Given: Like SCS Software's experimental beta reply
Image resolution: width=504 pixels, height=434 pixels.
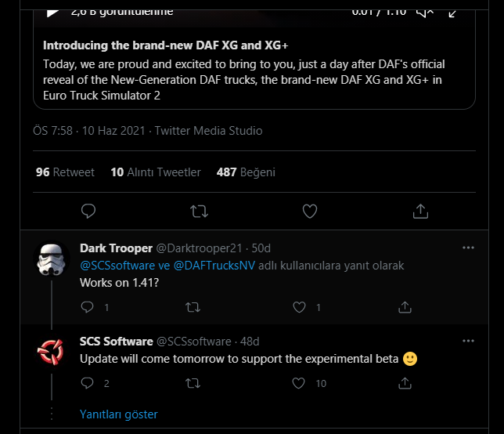Looking at the screenshot, I should (x=298, y=383).
